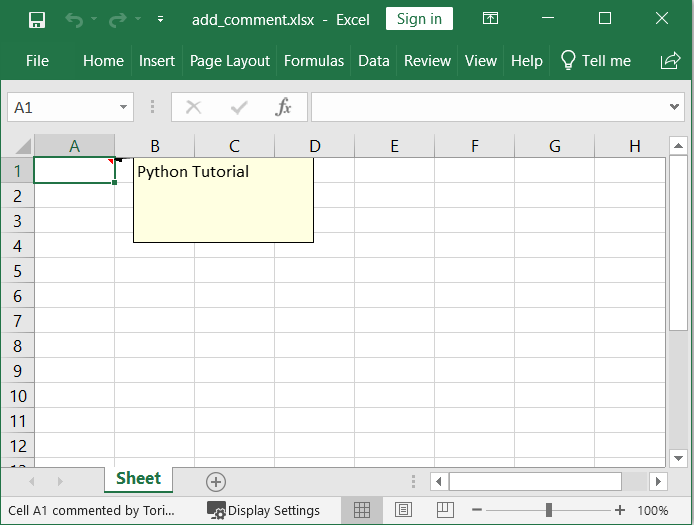Screen dimensions: 694x525
Task: Switch to Page Layout view icon
Action: tap(403, 510)
